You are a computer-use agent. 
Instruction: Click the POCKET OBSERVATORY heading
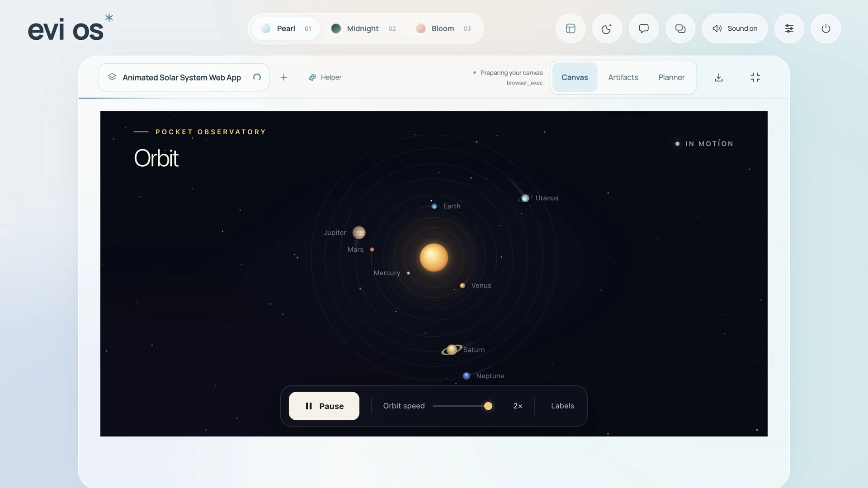211,132
